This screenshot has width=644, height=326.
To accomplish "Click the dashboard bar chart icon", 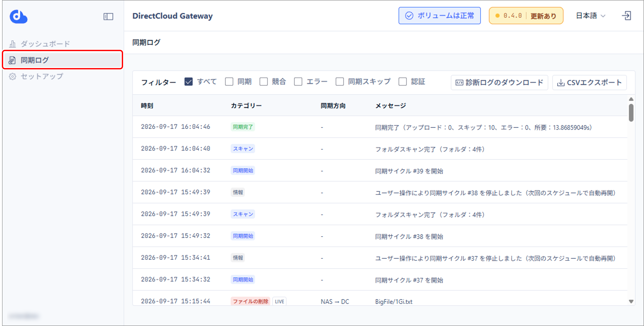I will coord(12,44).
